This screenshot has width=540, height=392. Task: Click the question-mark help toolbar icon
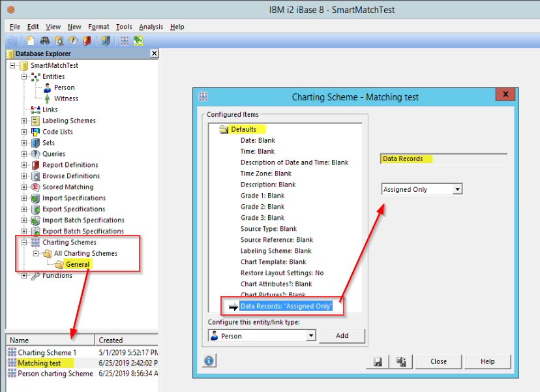[x=74, y=40]
